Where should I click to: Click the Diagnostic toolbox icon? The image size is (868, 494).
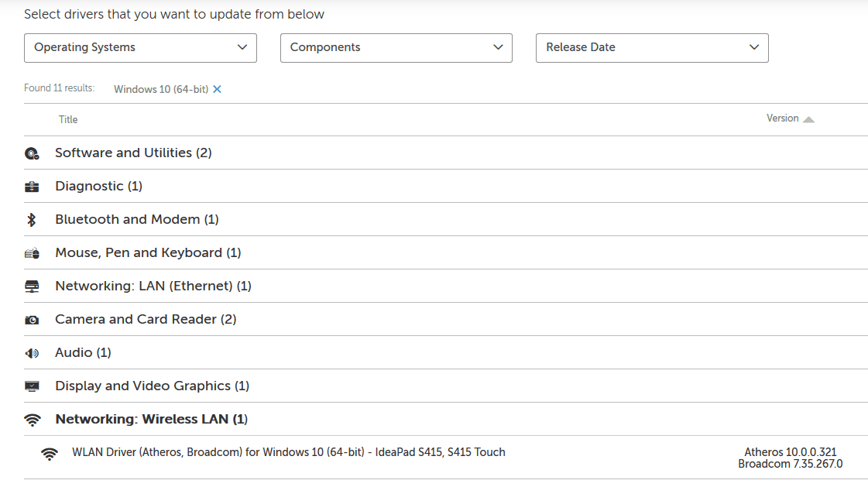pos(32,187)
